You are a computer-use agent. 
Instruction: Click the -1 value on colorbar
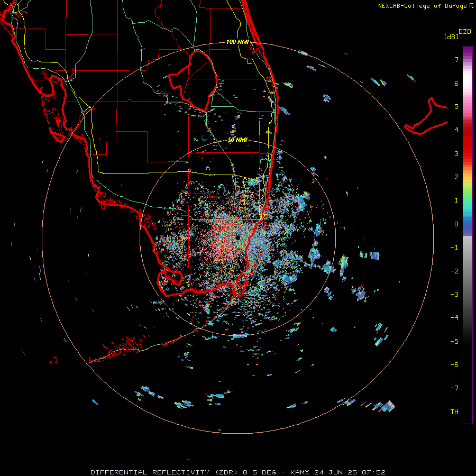tap(454, 248)
